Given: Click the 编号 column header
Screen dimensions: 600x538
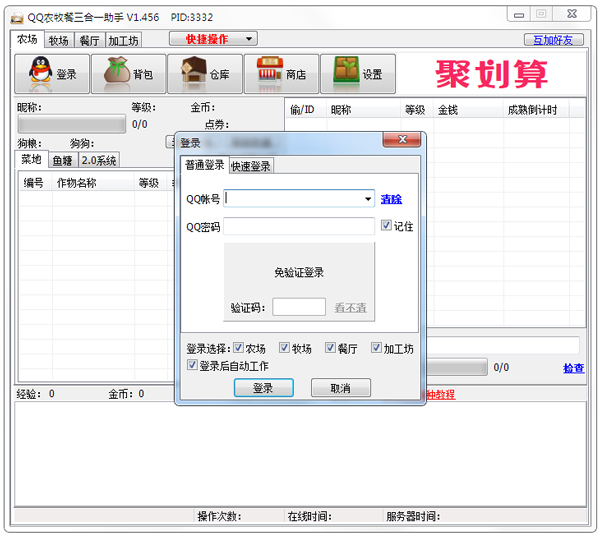Looking at the screenshot, I should pos(36,183).
